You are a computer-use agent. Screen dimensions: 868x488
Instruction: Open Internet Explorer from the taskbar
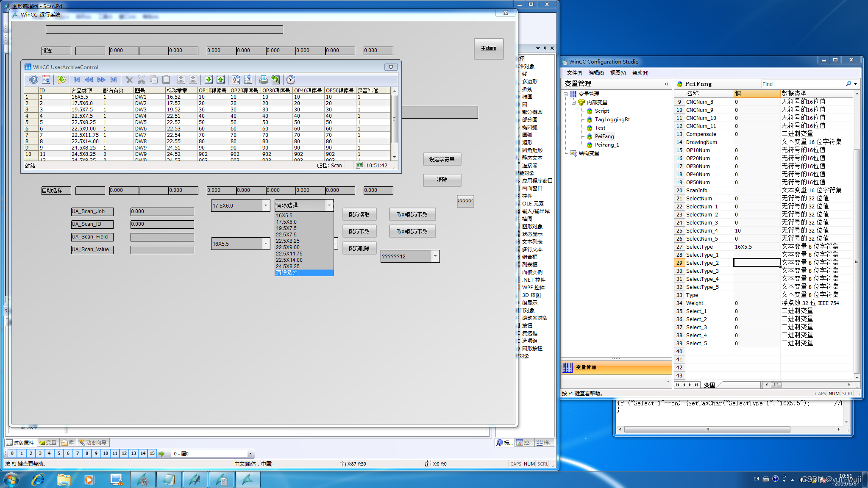[38, 480]
